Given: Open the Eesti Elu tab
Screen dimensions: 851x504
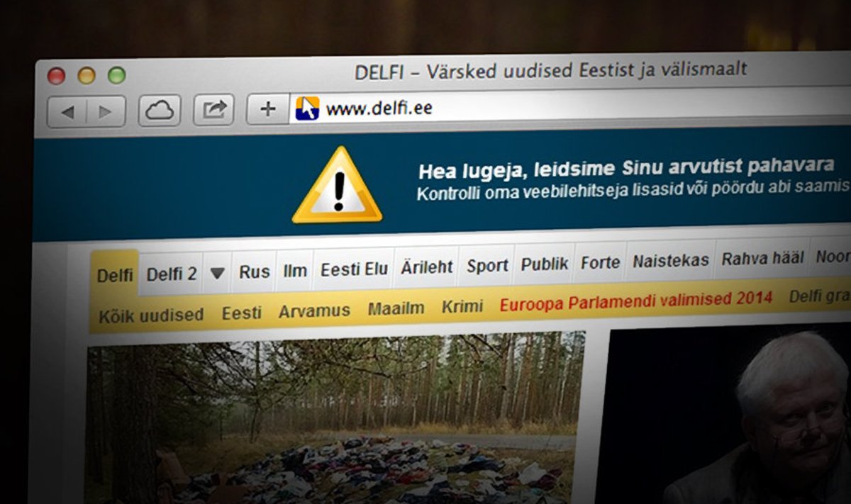Looking at the screenshot, I should [354, 269].
